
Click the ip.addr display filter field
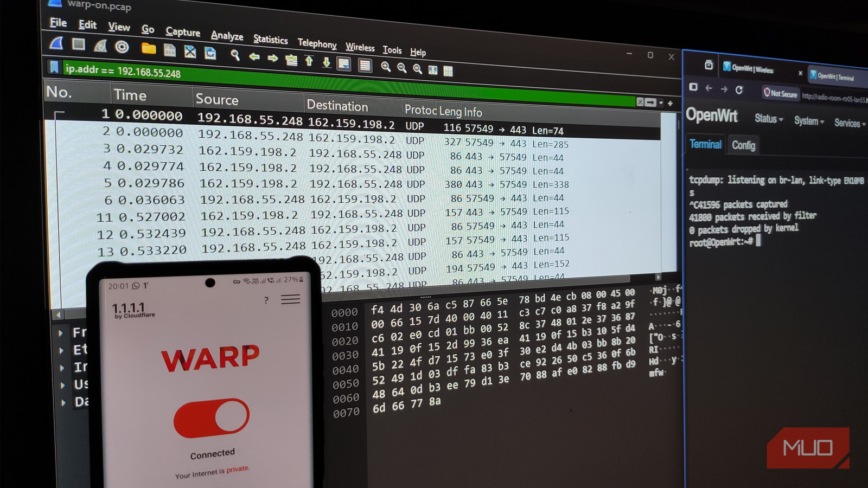point(347,84)
